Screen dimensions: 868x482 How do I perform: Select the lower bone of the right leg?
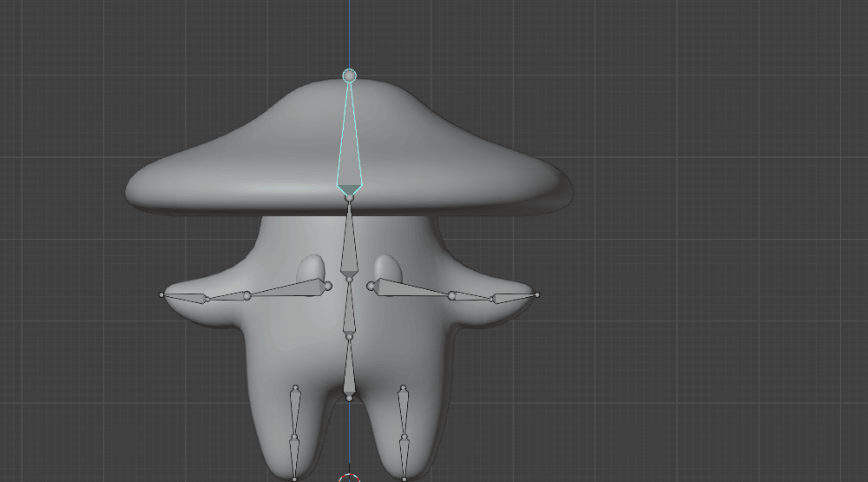(404, 458)
